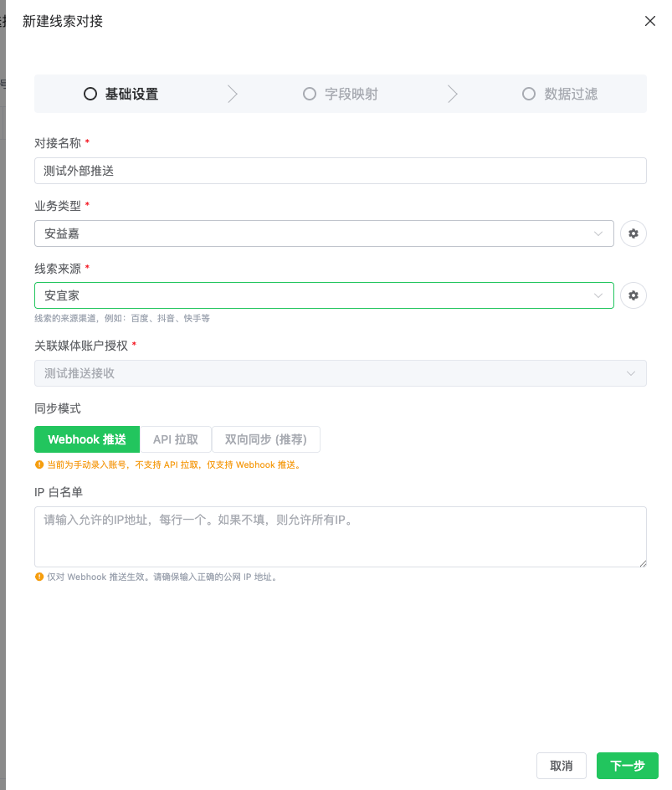
Task: Click the 字段映射 step circle icon
Action: click(x=310, y=94)
